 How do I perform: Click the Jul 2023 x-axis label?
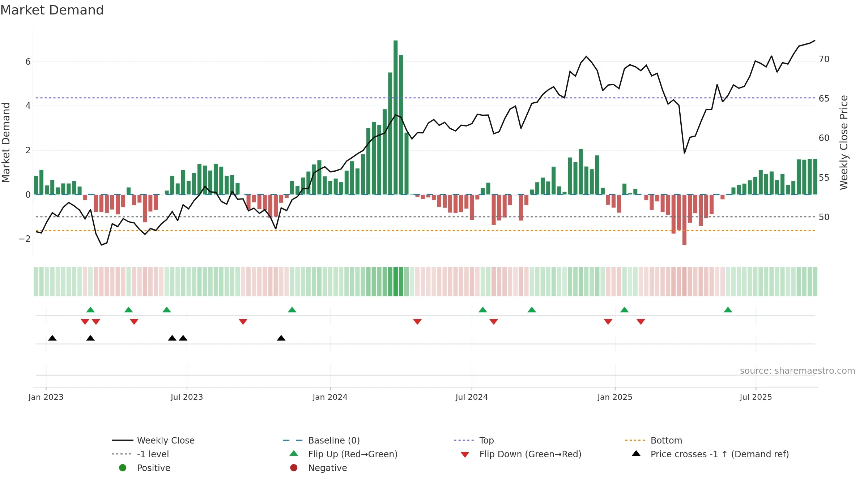pos(187,397)
